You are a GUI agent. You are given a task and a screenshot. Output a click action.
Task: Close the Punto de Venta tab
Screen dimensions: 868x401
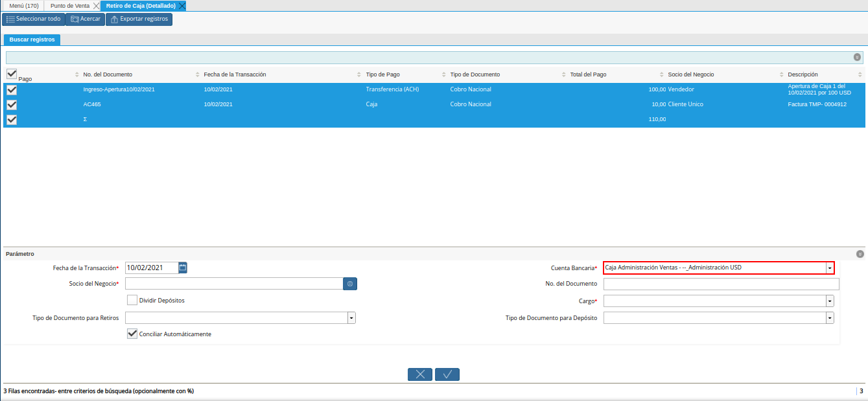click(x=97, y=6)
